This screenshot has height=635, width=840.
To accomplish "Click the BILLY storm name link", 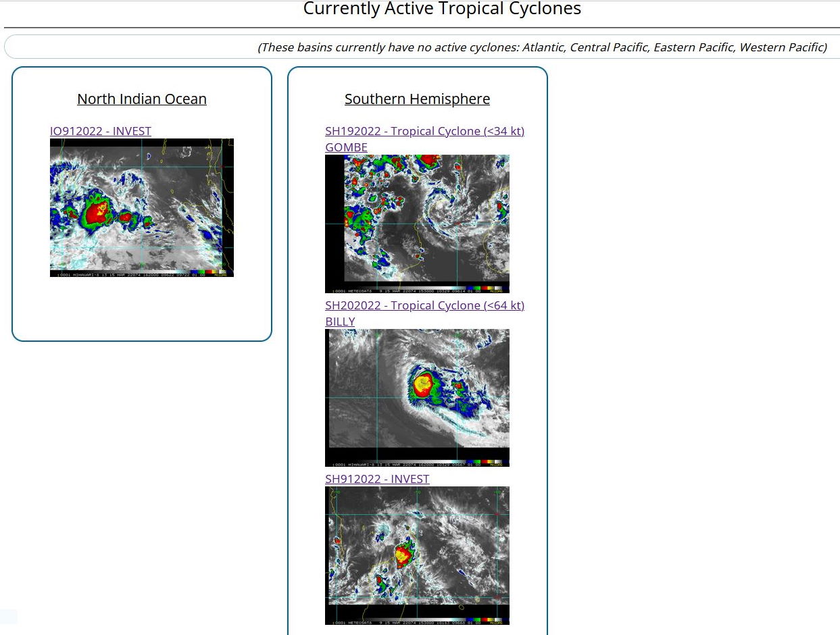I will [x=340, y=322].
